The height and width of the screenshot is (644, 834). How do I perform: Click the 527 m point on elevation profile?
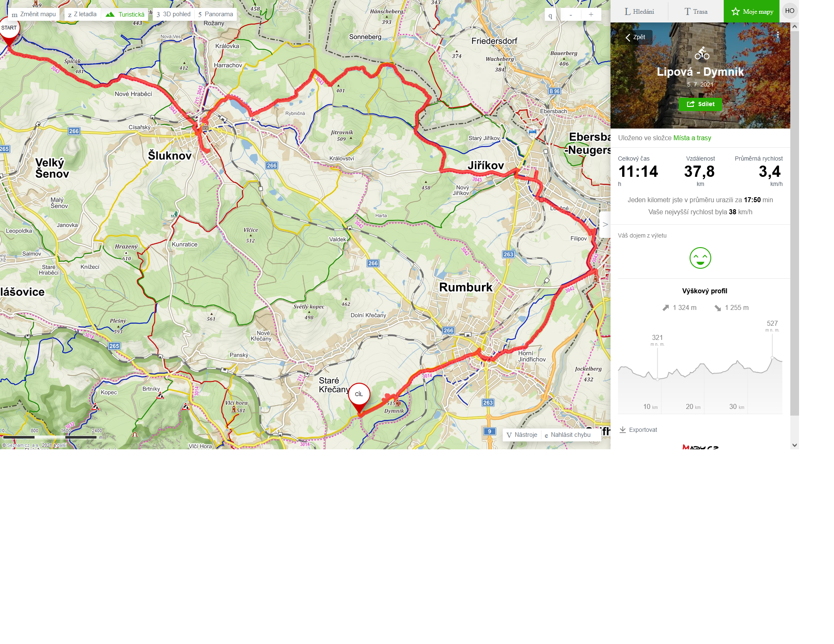pyautogui.click(x=772, y=357)
